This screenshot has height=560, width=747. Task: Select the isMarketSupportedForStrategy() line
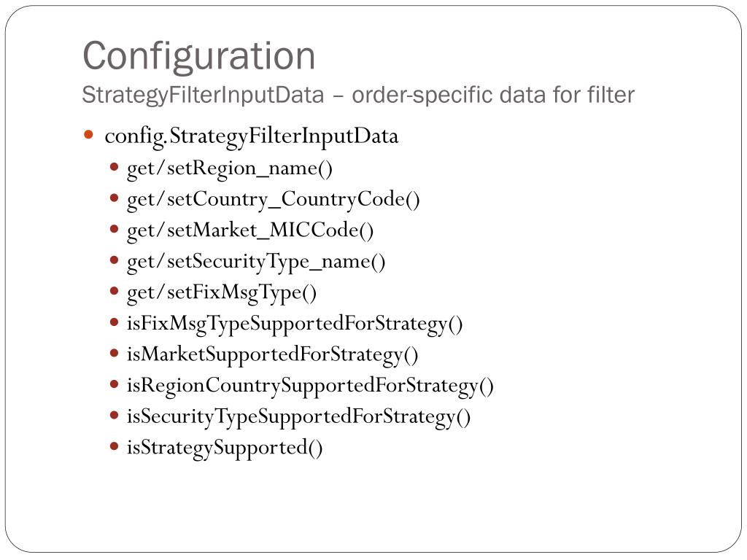point(273,354)
